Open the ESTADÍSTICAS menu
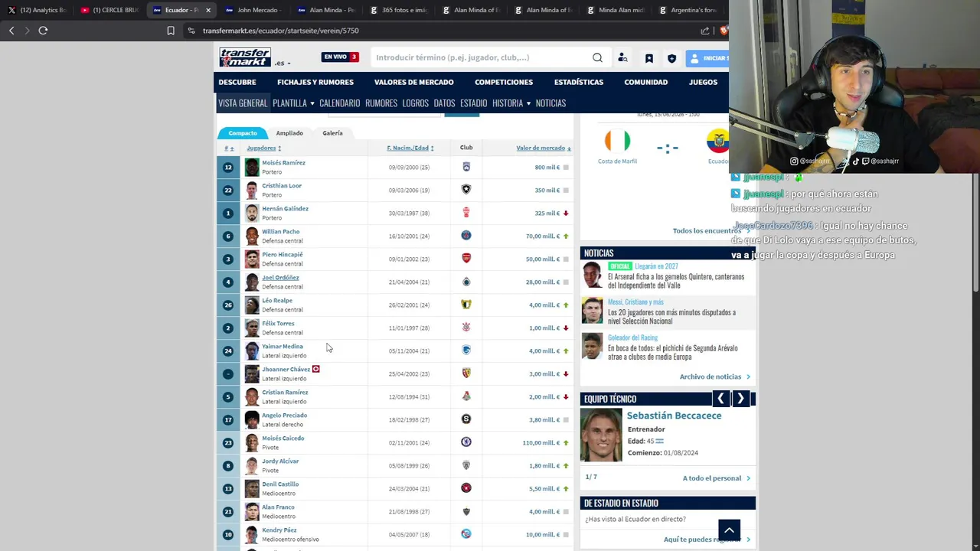 579,82
